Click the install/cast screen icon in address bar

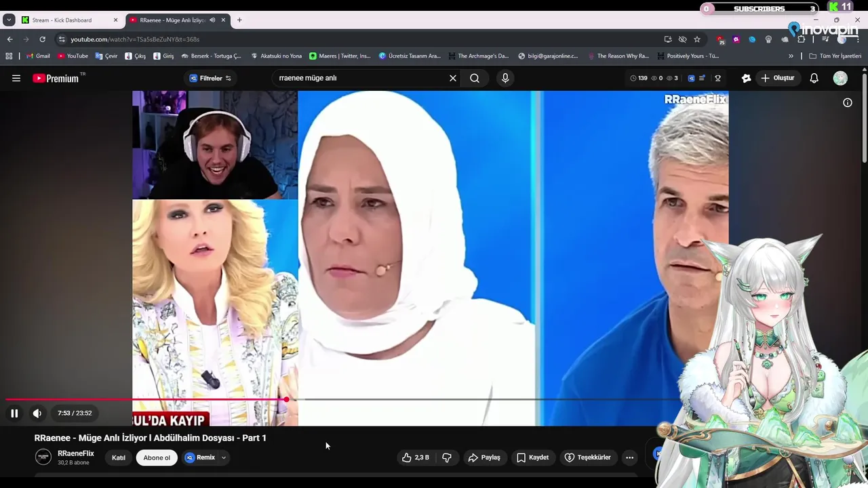[x=668, y=39]
